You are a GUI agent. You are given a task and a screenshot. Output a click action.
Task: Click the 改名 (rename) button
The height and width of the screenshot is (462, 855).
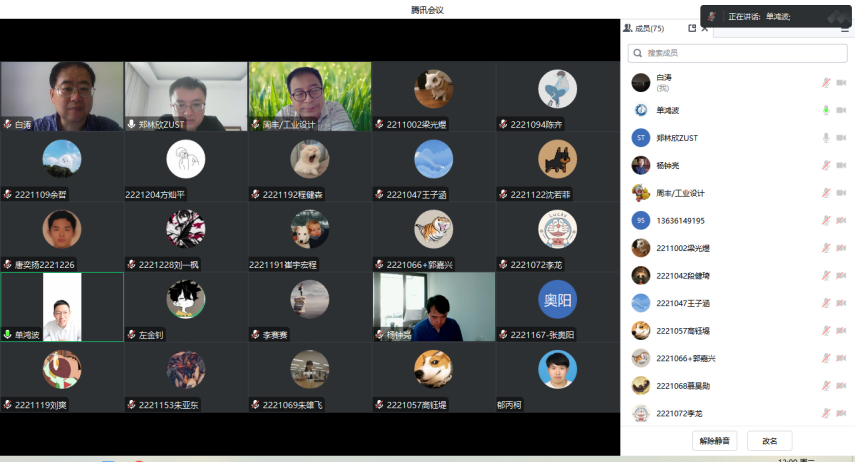tap(769, 440)
